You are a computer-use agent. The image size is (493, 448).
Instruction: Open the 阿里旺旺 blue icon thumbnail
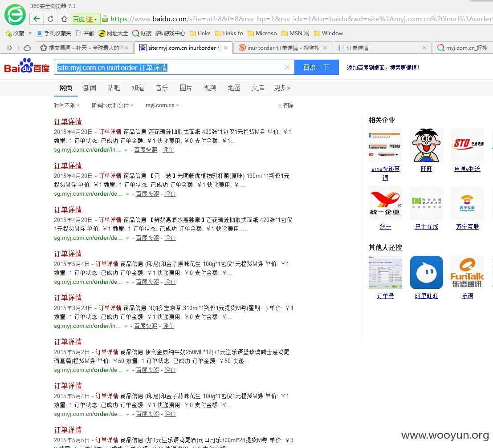426,272
